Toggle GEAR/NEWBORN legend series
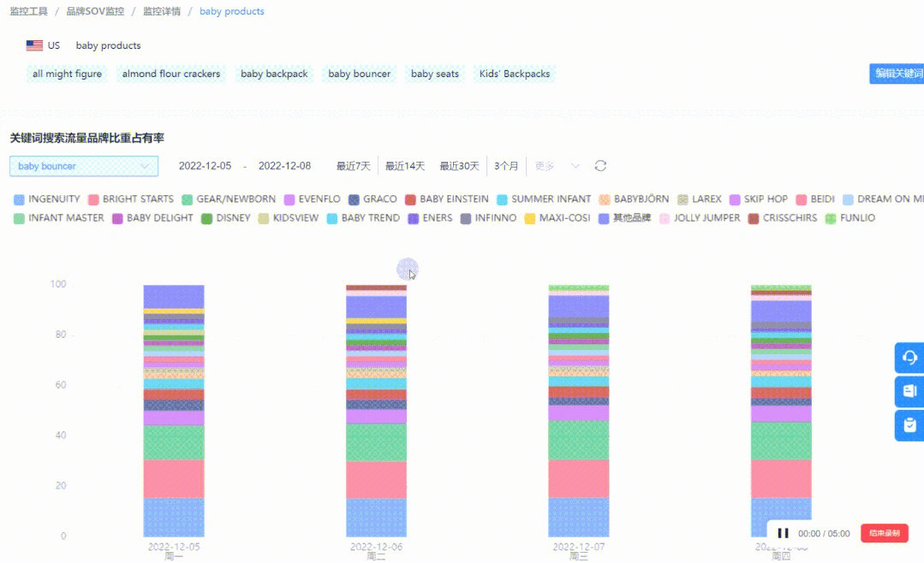Image resolution: width=924 pixels, height=563 pixels. 229,199
